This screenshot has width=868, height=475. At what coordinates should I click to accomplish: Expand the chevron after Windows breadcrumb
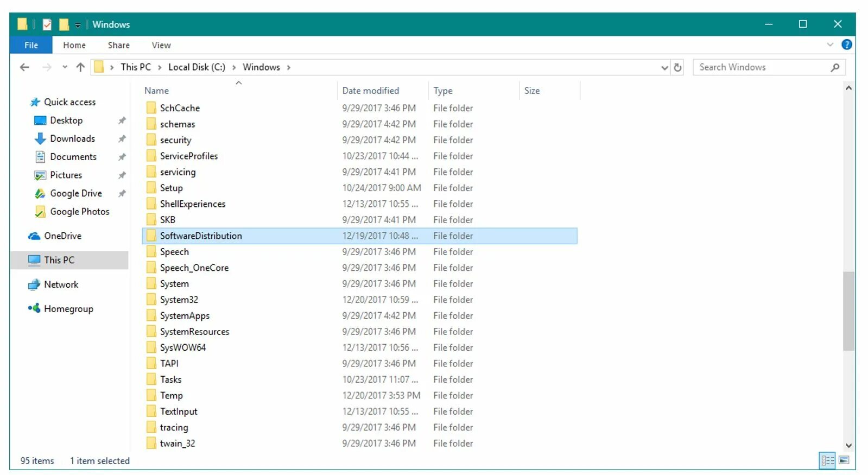pyautogui.click(x=289, y=67)
